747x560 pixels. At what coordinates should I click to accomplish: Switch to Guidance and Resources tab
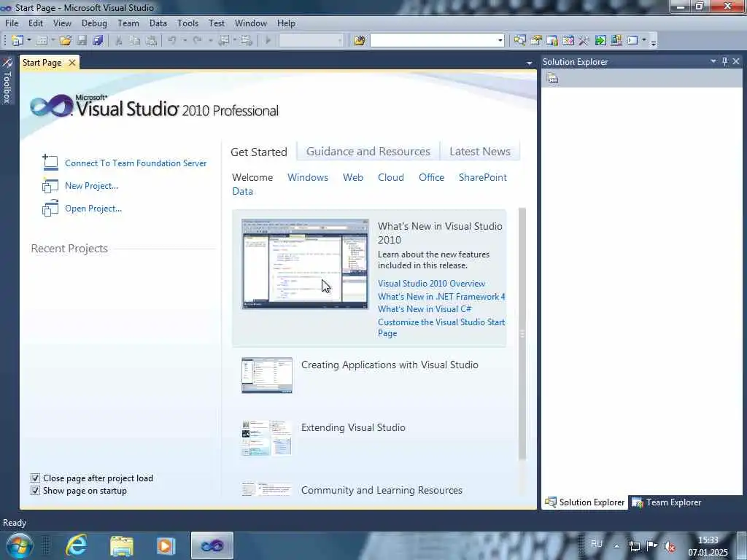[x=368, y=152]
